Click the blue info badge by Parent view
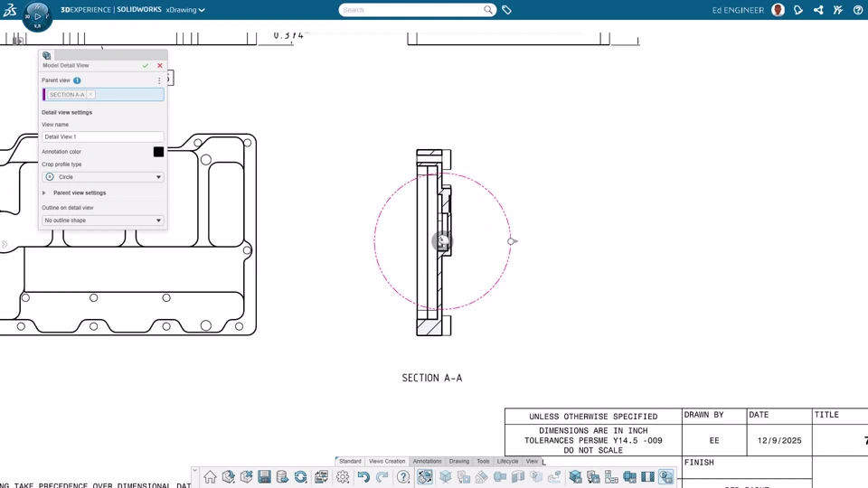 (77, 80)
